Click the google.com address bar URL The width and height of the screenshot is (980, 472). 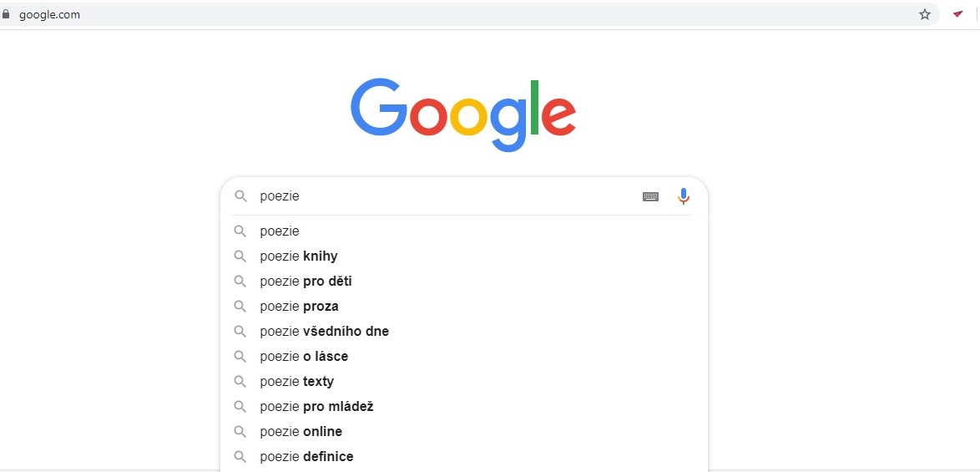click(x=49, y=14)
